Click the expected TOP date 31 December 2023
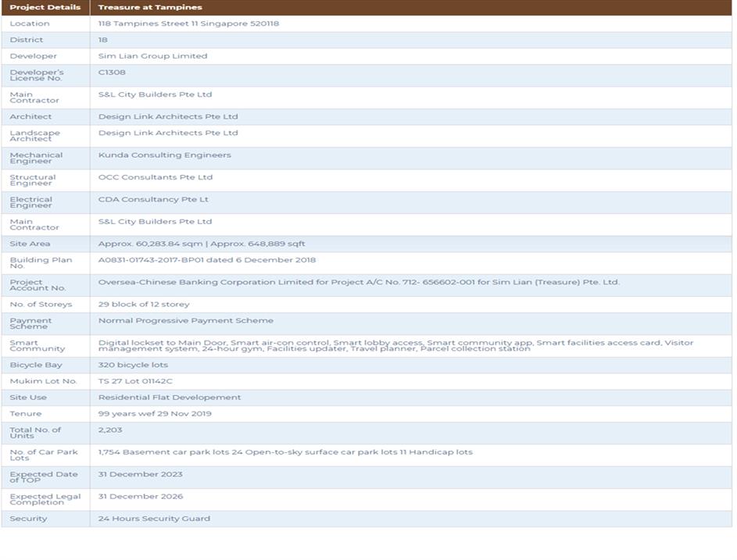The height and width of the screenshot is (560, 737). (140, 474)
